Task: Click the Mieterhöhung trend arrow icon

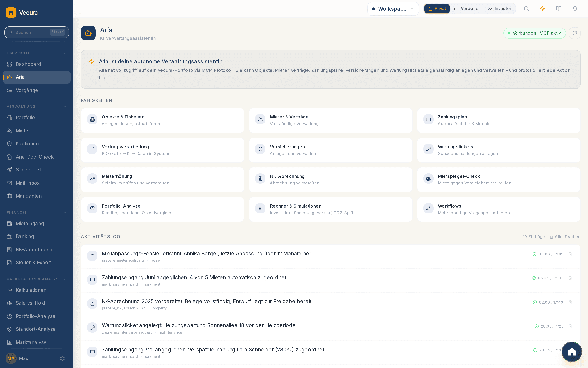Action: coord(92,179)
